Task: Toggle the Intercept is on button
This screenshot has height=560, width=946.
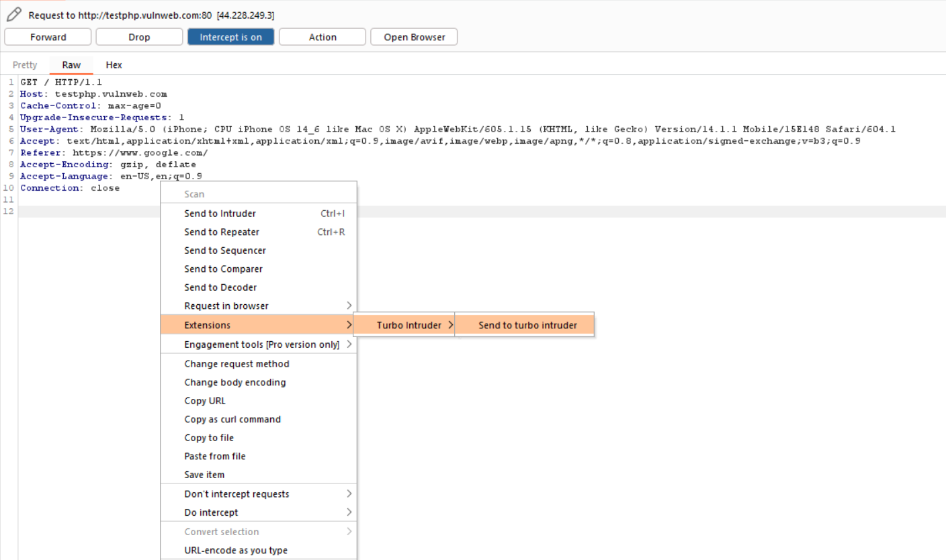Action: point(230,37)
